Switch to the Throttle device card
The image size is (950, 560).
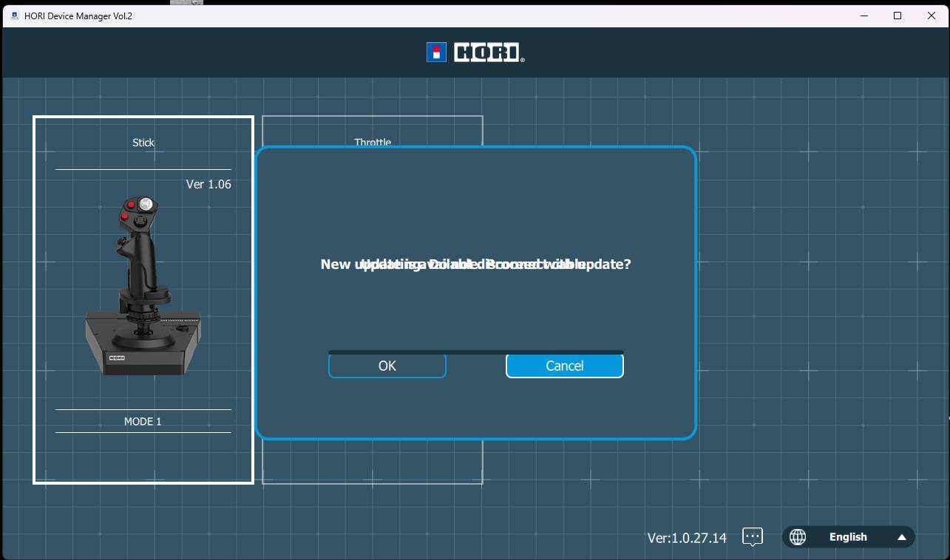click(372, 132)
